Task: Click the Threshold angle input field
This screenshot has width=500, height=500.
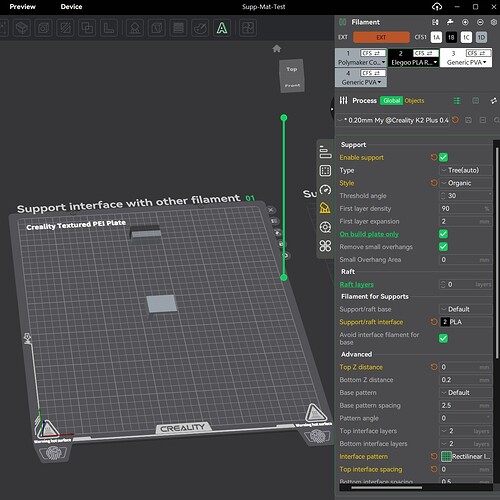Action: pos(465,196)
